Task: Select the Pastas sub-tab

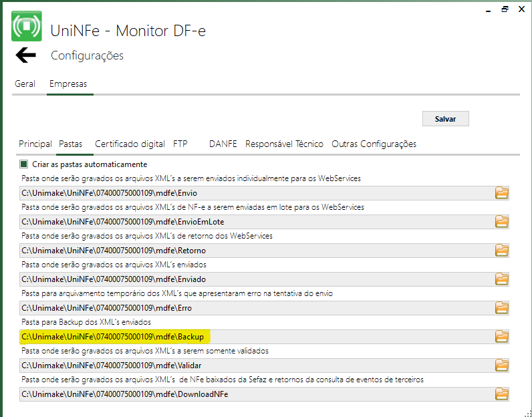Action: 71,144
